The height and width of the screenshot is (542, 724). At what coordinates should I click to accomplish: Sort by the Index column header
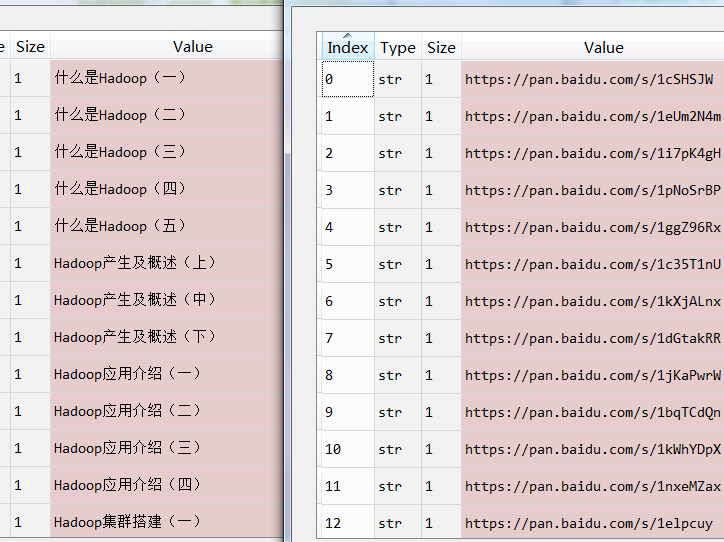348,46
